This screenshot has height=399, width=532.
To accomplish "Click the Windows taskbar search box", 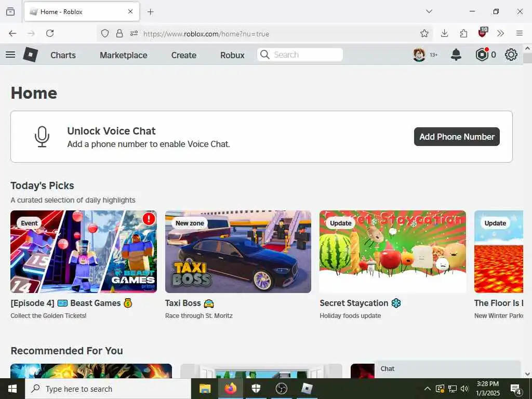I will (x=108, y=389).
